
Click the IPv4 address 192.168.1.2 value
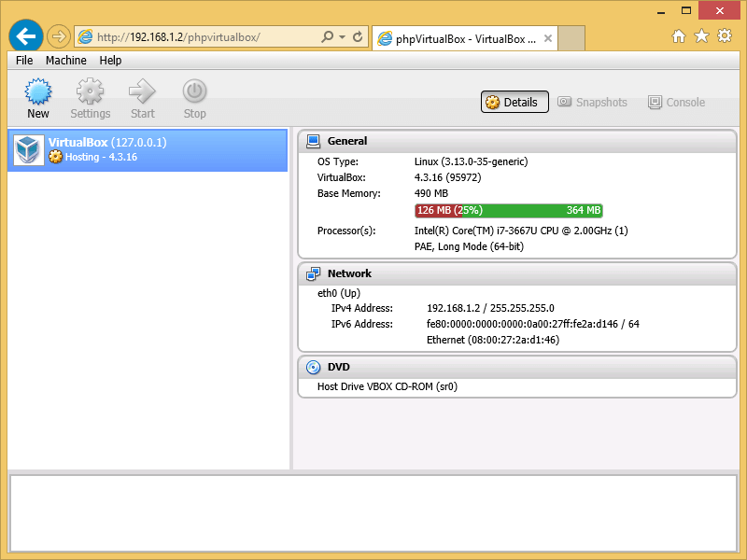(490, 309)
